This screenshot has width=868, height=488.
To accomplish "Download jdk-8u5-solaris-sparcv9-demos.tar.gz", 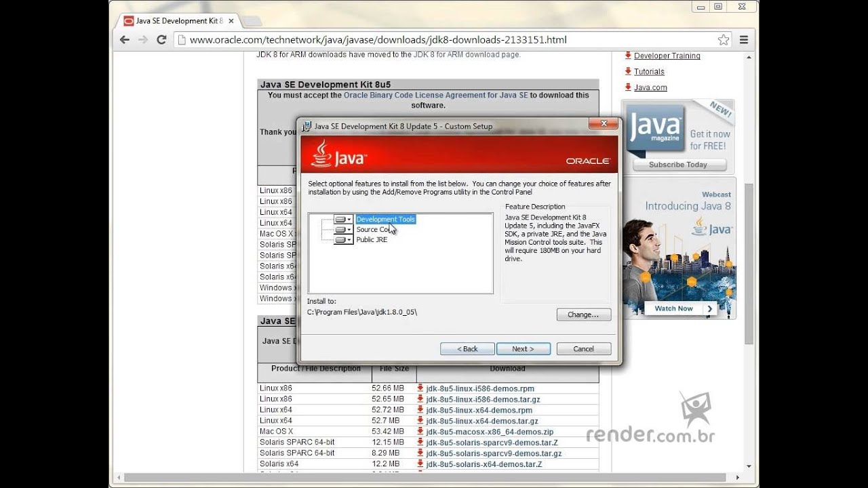I will (x=494, y=454).
